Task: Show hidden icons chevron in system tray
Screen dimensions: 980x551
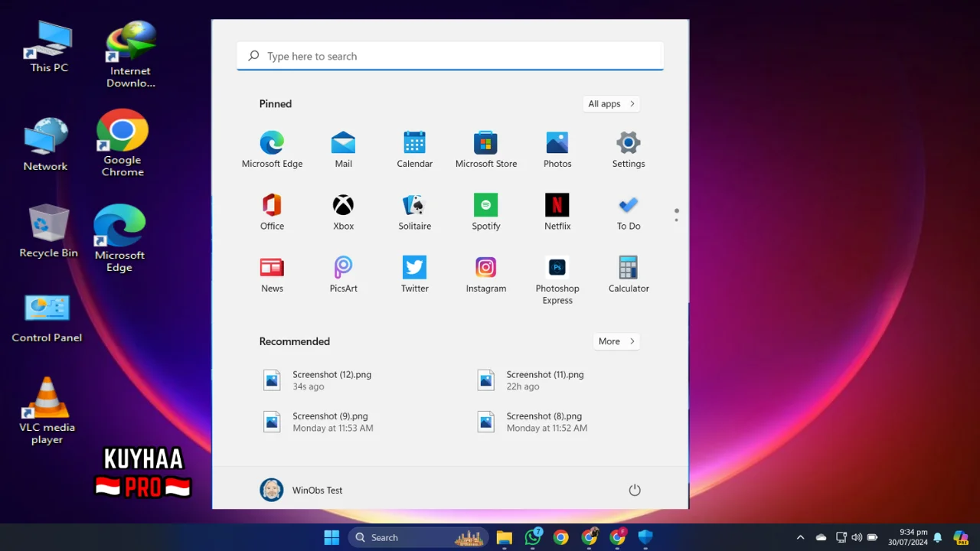Action: (800, 537)
